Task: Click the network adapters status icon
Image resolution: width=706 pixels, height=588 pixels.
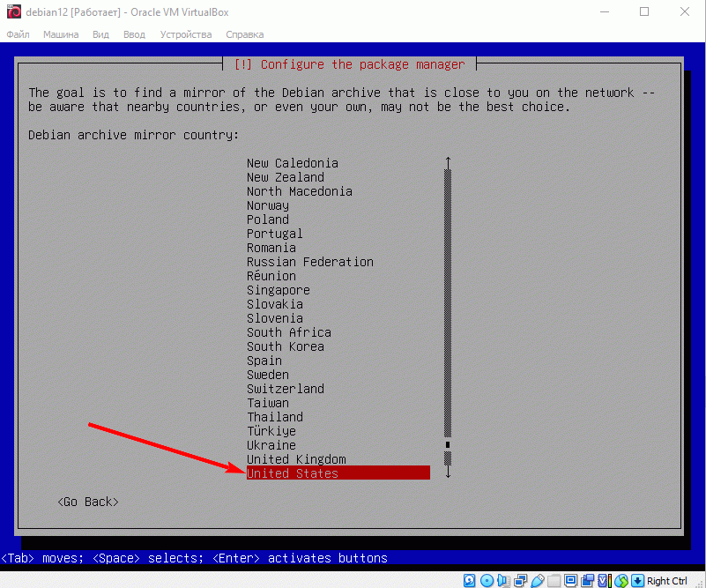Action: coord(521,580)
